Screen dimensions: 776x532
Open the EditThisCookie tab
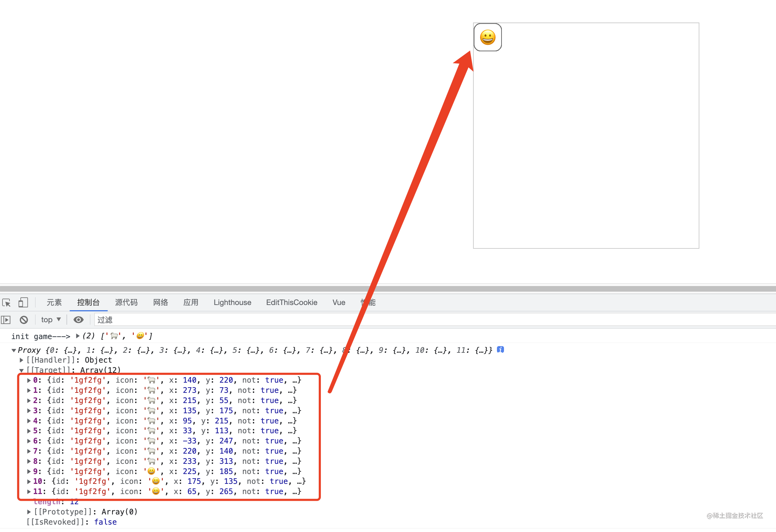point(292,303)
